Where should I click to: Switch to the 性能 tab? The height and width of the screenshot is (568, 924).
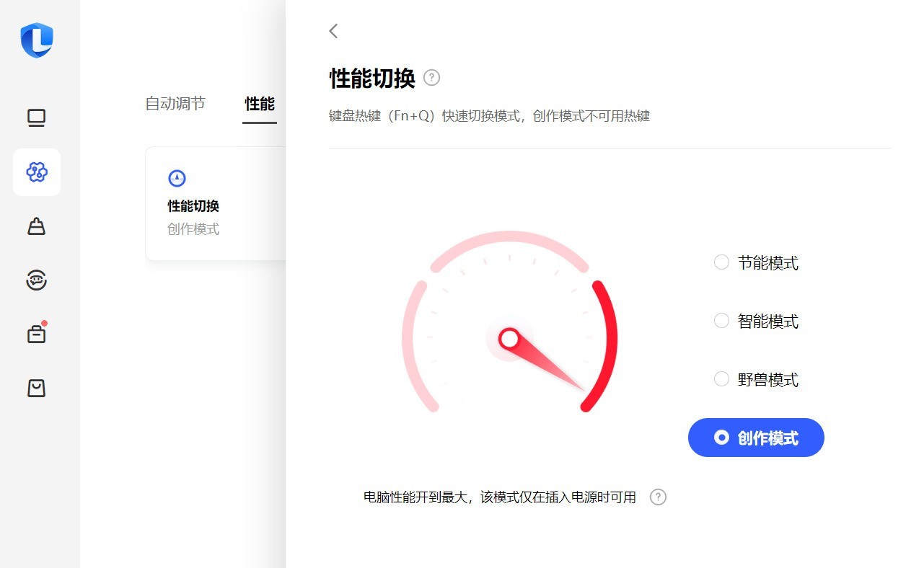(260, 104)
